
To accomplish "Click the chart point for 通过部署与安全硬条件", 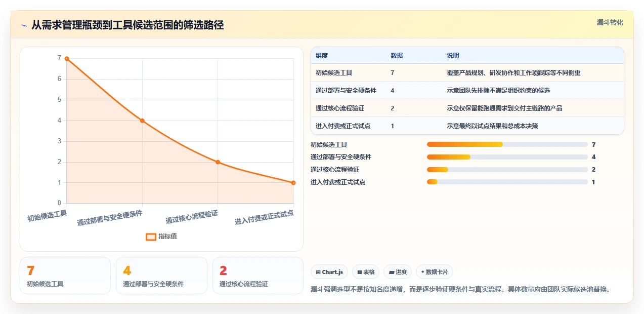I will [142, 121].
